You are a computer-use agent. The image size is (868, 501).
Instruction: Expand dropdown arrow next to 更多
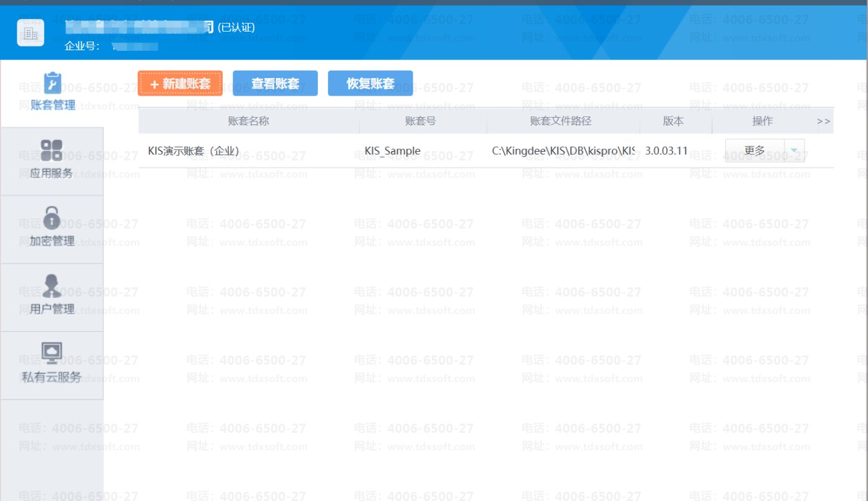pyautogui.click(x=794, y=150)
